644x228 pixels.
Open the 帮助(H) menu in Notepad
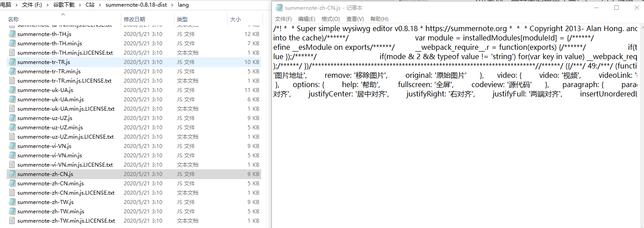point(379,19)
